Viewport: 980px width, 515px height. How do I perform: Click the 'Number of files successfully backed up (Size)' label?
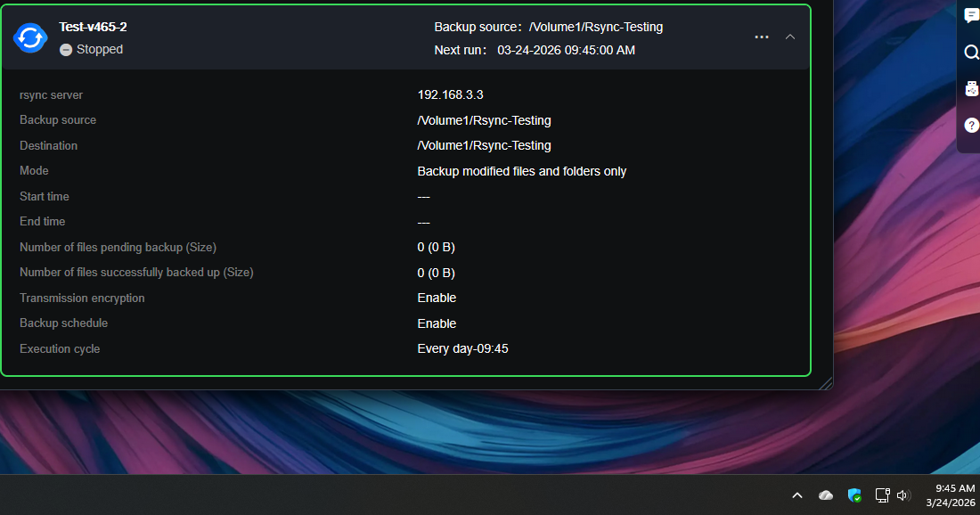tap(136, 273)
